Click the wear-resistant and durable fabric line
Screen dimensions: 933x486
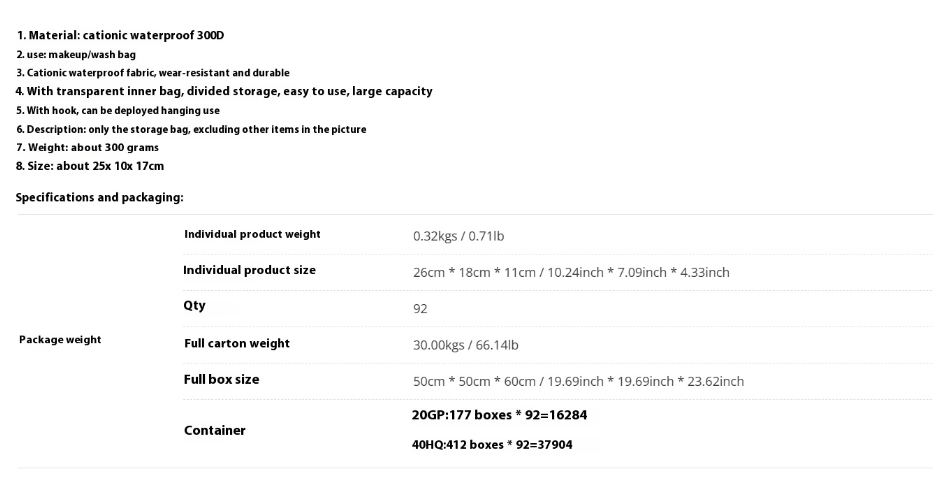(x=152, y=73)
